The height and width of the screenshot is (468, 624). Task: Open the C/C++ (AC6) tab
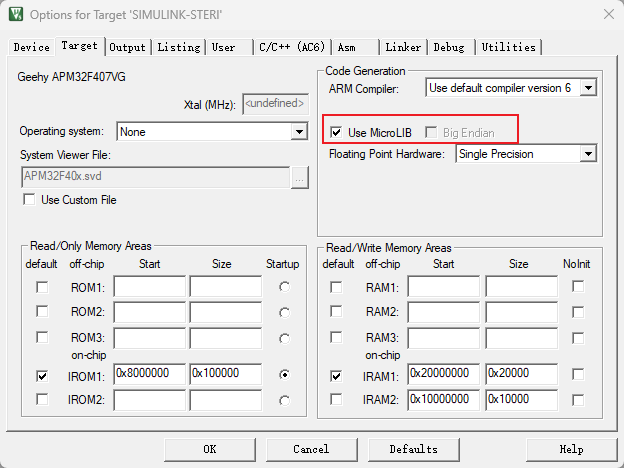point(292,47)
